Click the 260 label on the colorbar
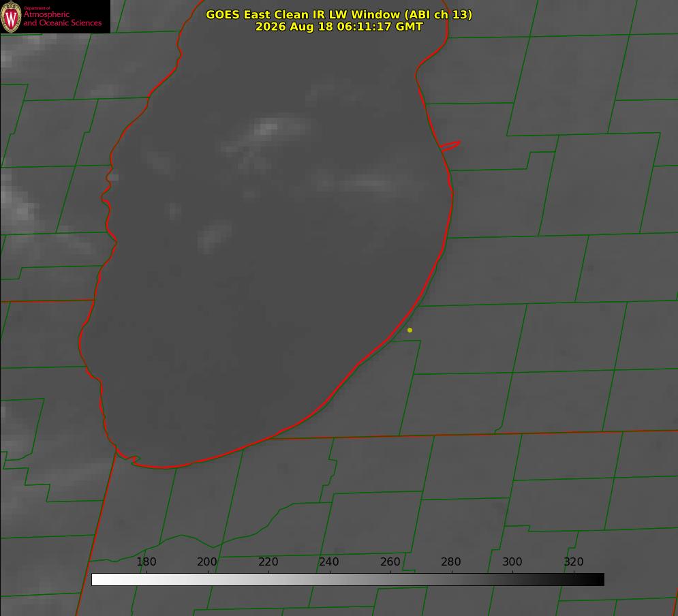 click(x=390, y=561)
